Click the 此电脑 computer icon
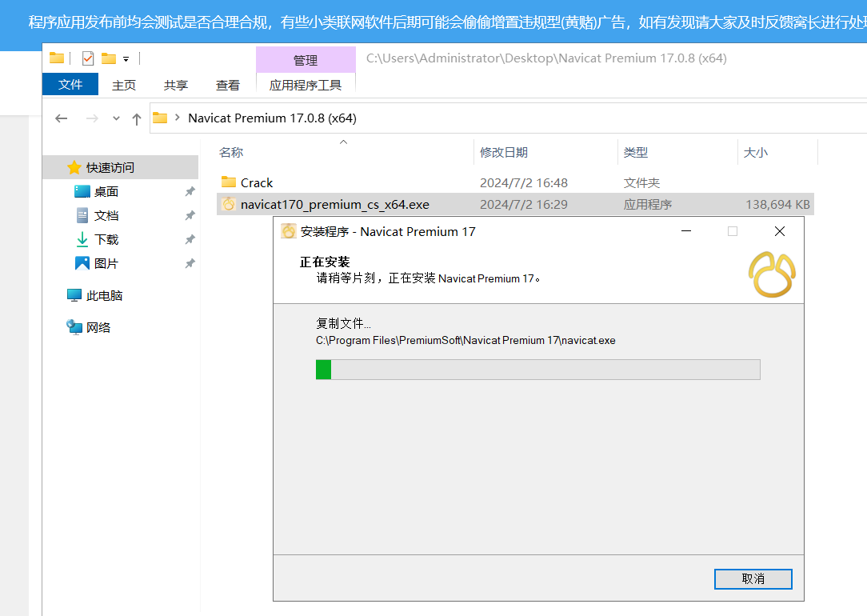 coord(74,295)
